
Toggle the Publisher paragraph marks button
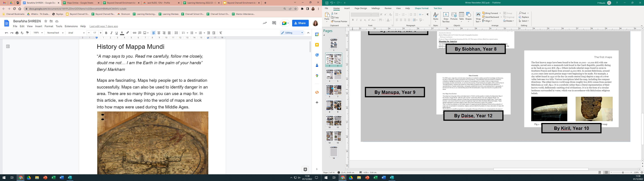tap(427, 15)
